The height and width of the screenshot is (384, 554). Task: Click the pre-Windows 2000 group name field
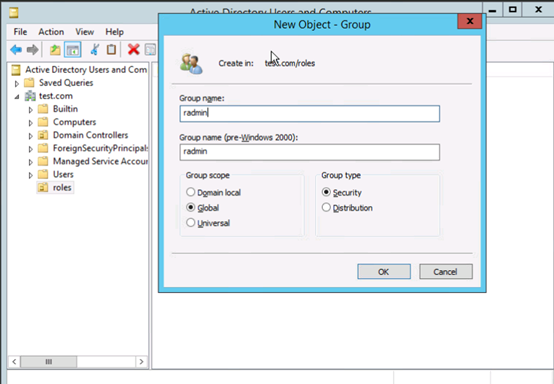click(310, 152)
